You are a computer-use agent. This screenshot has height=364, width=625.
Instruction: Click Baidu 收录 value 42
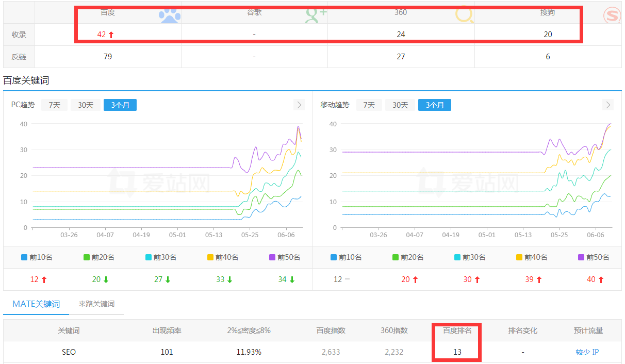coord(102,35)
